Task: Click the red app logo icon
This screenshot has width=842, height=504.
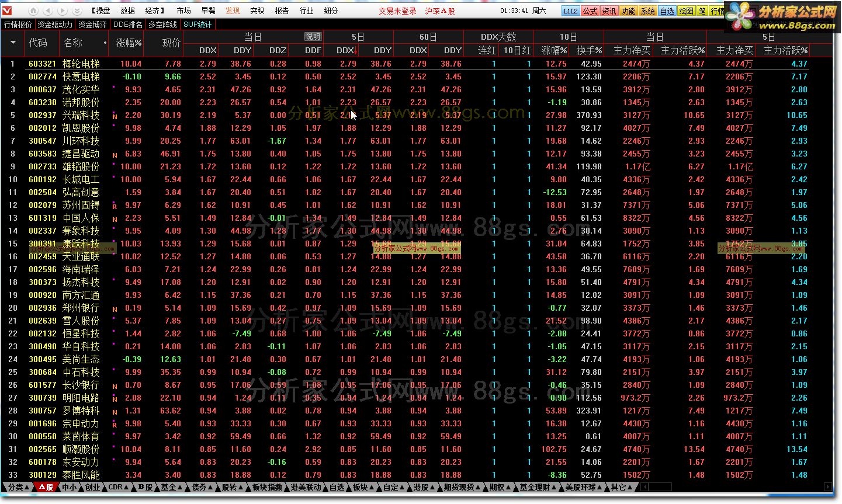Action: click(7, 11)
